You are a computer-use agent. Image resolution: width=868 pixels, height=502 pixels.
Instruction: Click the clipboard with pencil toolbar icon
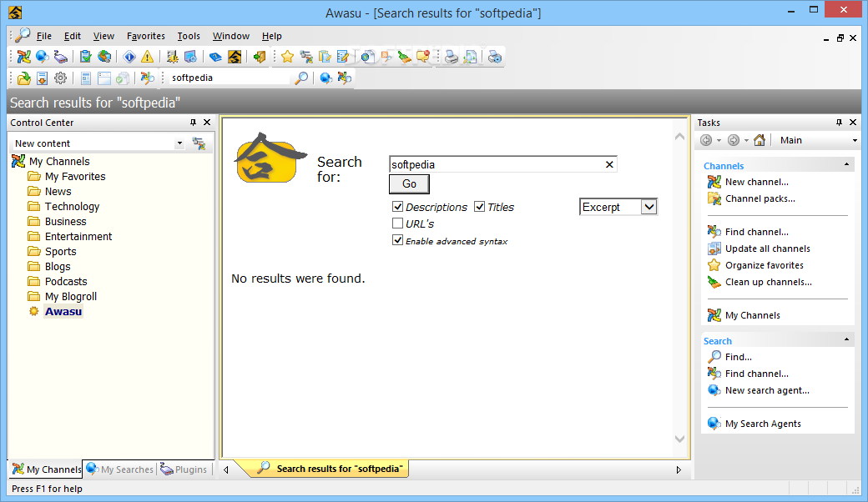pos(325,57)
